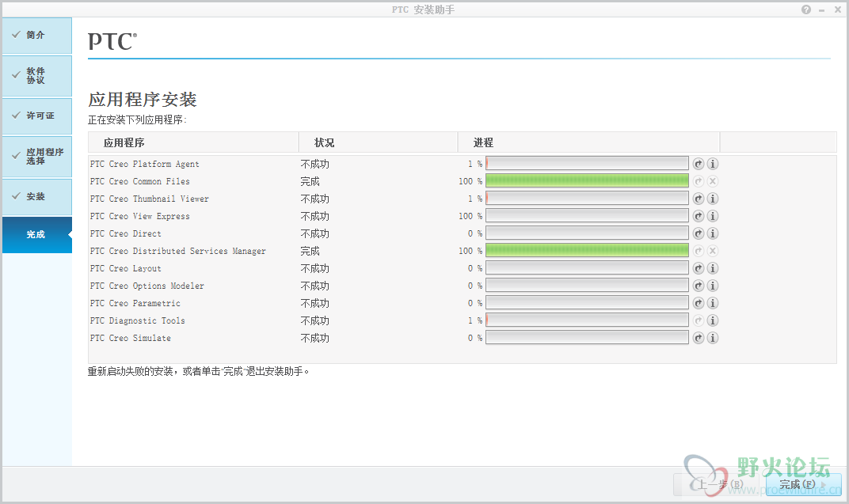Image resolution: width=849 pixels, height=504 pixels.
Task: Select the PTC Creo Thumbnail Viewer row name
Action: [x=150, y=199]
